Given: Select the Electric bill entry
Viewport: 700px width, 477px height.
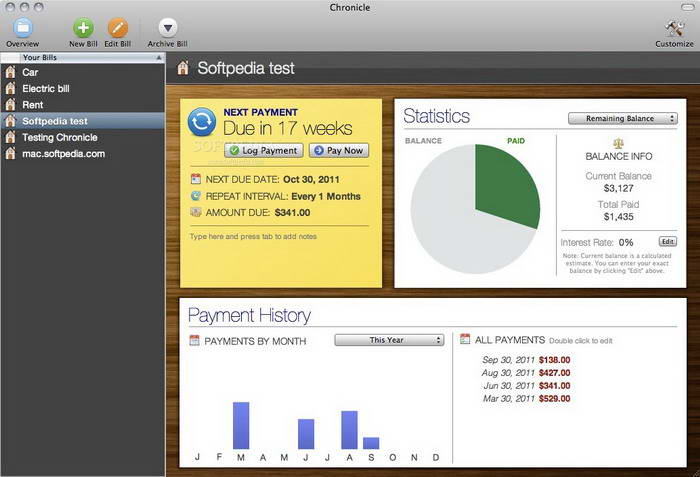Looking at the screenshot, I should [83, 88].
